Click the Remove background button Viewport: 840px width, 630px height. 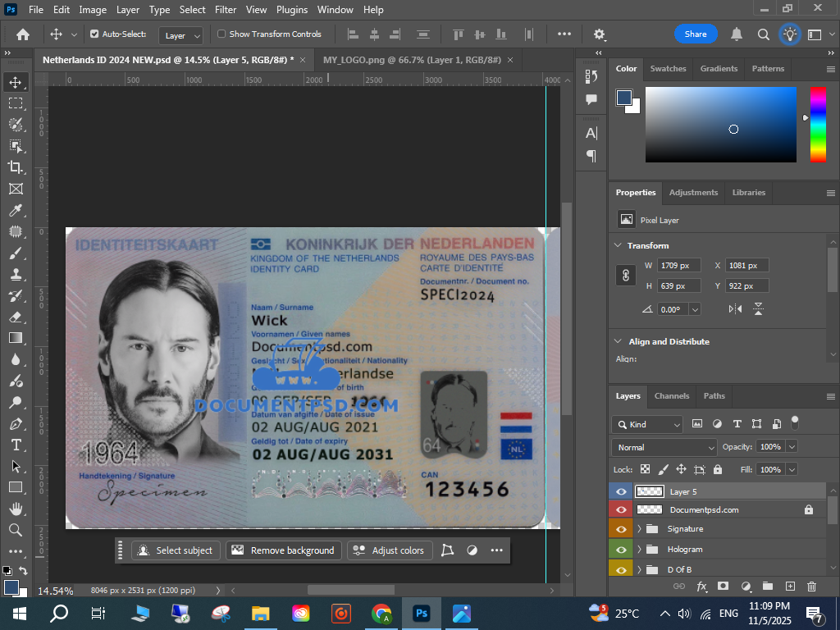(x=283, y=550)
